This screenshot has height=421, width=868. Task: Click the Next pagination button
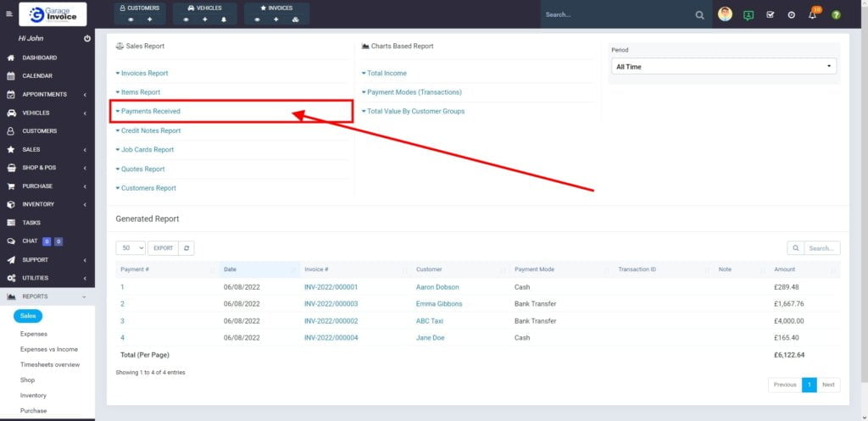[828, 385]
